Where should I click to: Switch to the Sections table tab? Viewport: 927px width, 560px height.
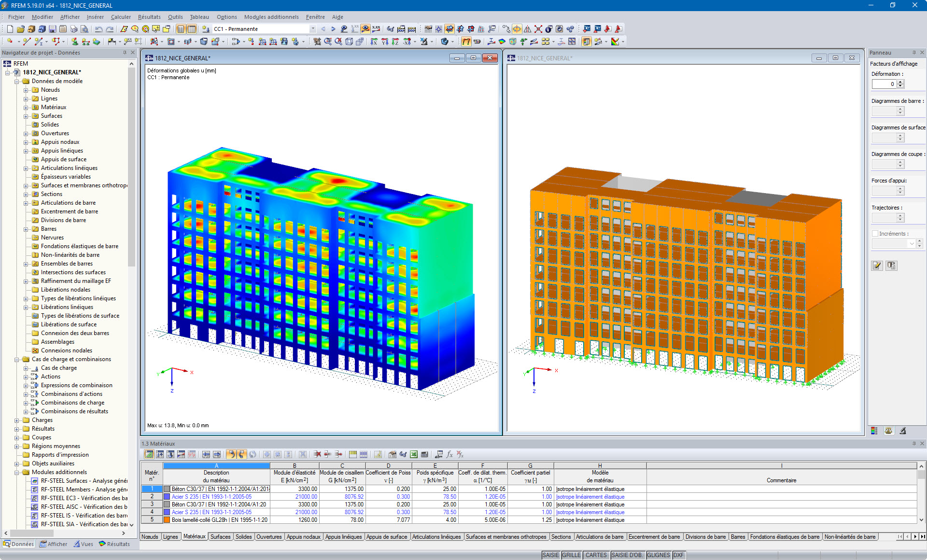pos(562,537)
